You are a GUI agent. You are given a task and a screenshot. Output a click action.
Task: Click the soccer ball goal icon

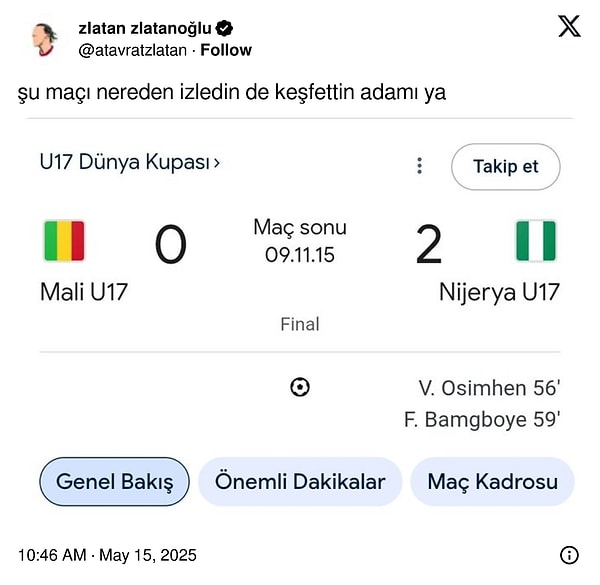click(299, 387)
